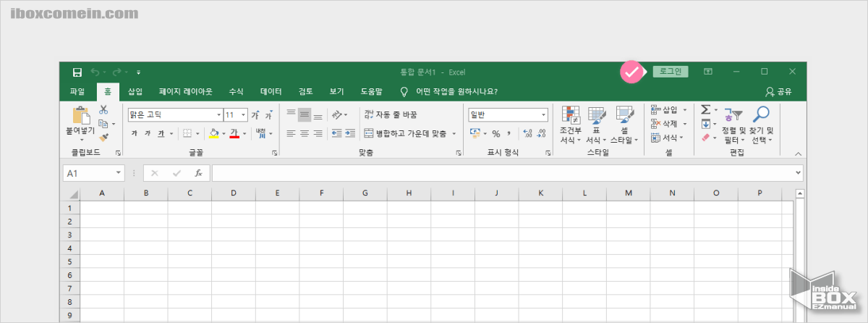The height and width of the screenshot is (323, 868).
Task: Toggle italic with the slanted 가 button
Action: click(x=148, y=133)
